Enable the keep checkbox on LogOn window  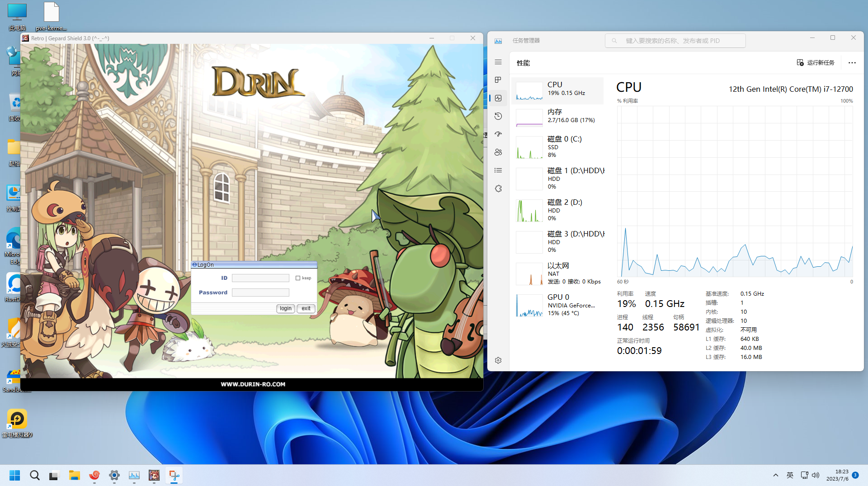[298, 278]
